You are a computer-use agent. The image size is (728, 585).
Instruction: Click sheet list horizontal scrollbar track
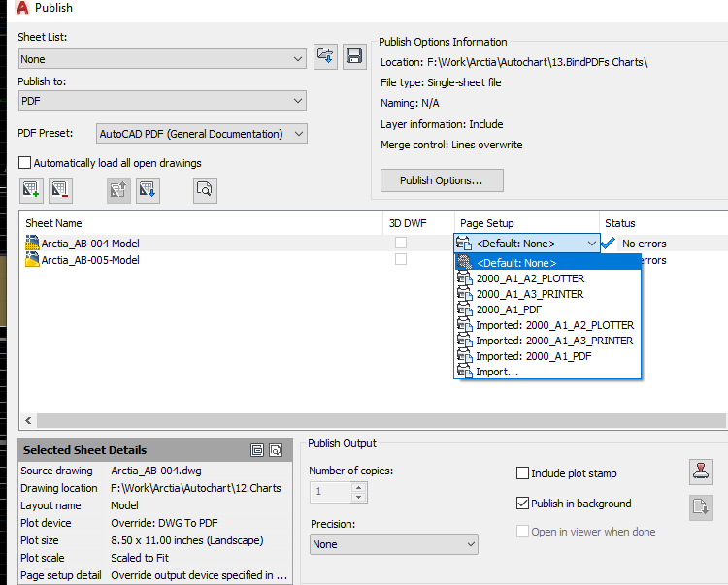coord(381,420)
